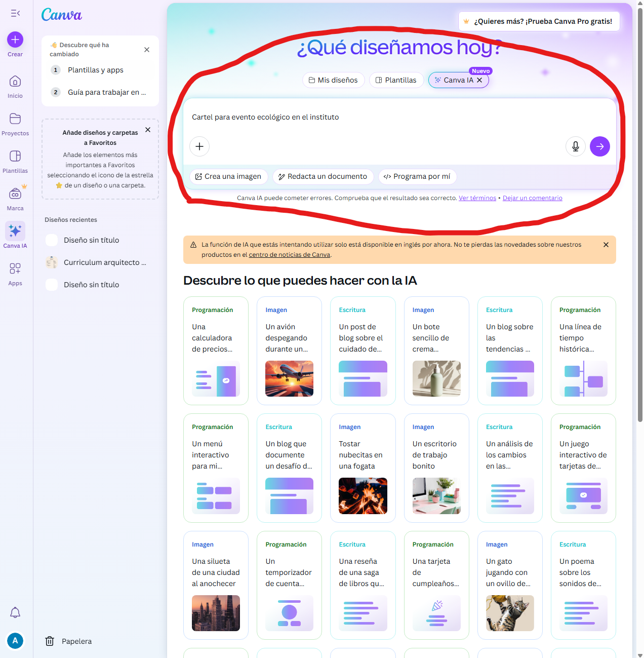The height and width of the screenshot is (658, 644).
Task: Go to Inicio in sidebar
Action: 15,86
